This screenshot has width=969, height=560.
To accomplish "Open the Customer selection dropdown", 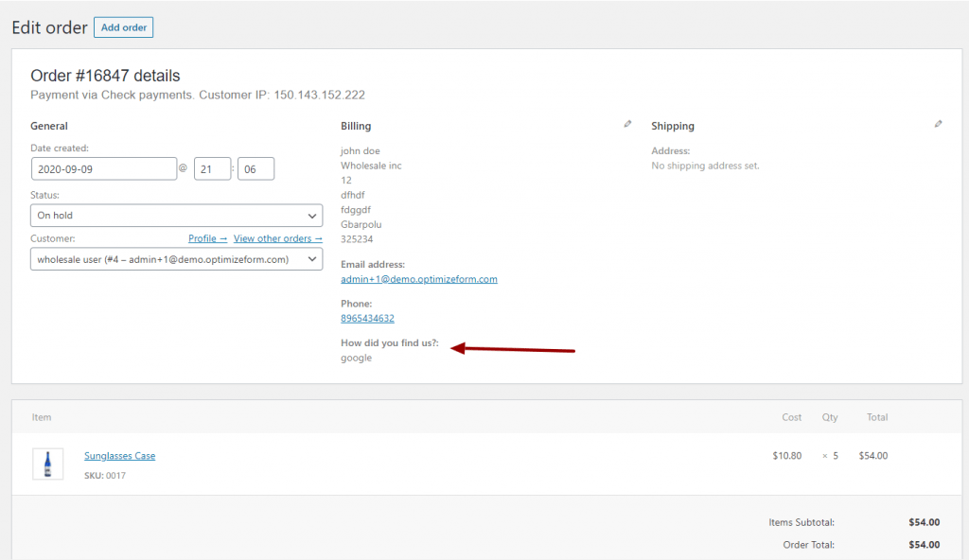I will coord(176,259).
